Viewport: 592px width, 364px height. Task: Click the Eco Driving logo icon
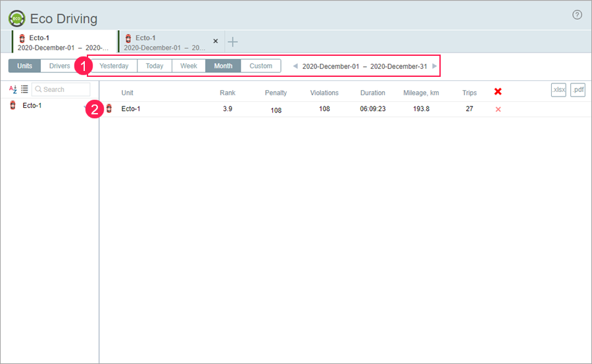point(17,18)
